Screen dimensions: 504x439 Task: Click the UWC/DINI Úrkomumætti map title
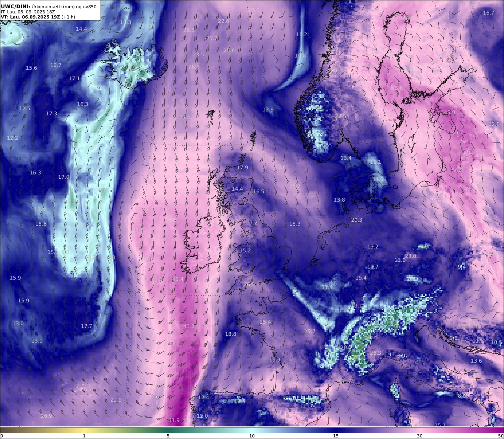pos(49,6)
